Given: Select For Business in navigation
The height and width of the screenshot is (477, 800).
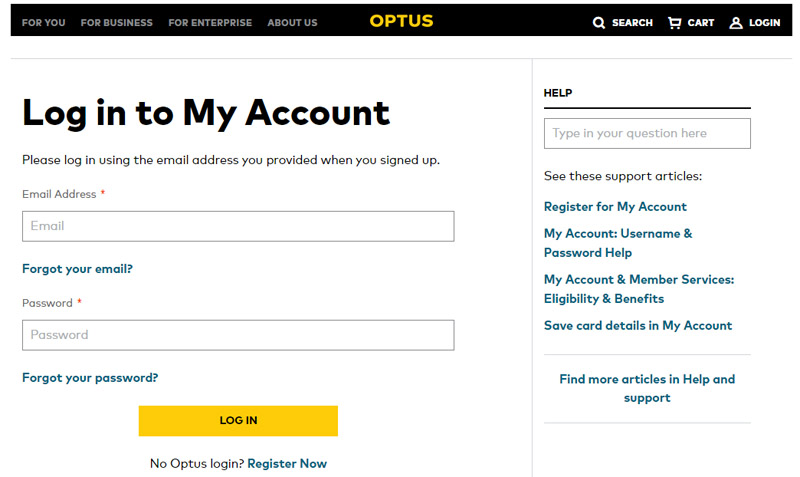Looking at the screenshot, I should point(117,22).
